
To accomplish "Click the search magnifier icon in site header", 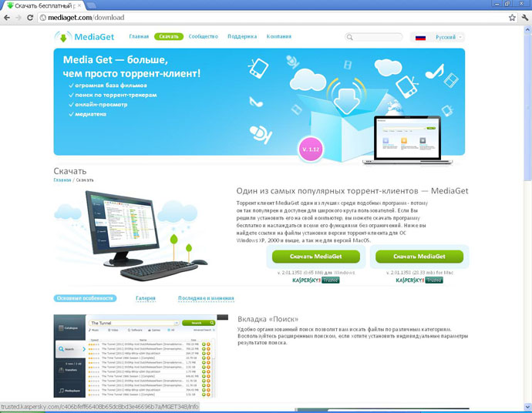I will [x=349, y=37].
